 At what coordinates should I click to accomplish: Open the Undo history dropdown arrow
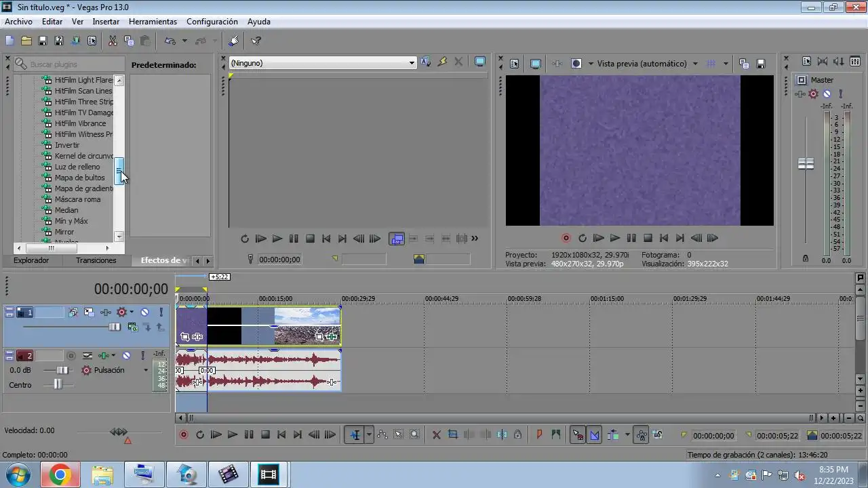pos(184,41)
